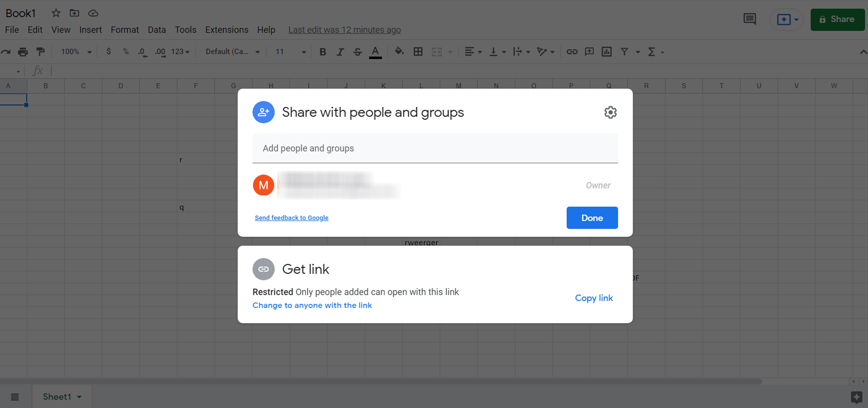Click the Done button in share dialog
Viewport: 868px width, 408px height.
592,218
